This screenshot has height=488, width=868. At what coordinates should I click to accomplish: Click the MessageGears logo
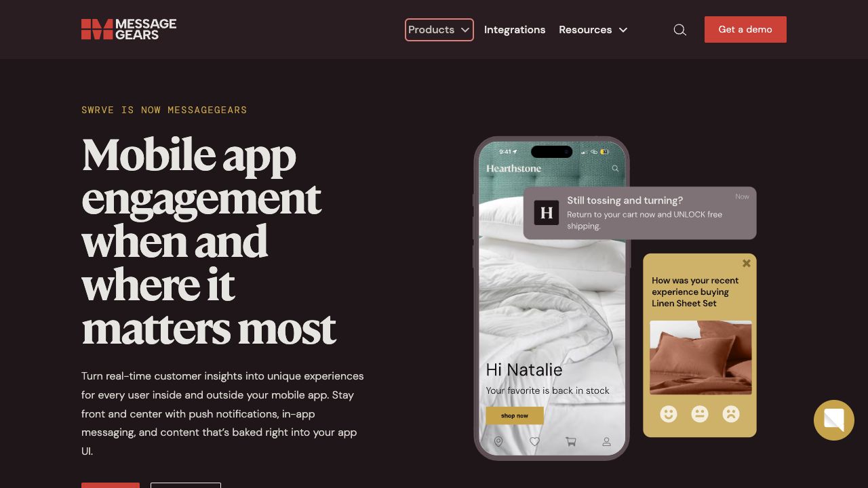point(129,29)
